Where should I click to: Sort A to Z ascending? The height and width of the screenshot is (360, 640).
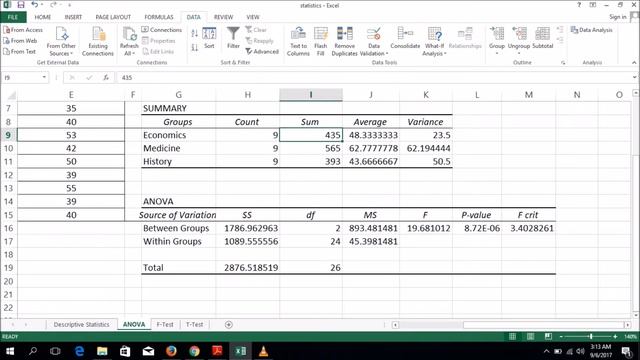195,33
